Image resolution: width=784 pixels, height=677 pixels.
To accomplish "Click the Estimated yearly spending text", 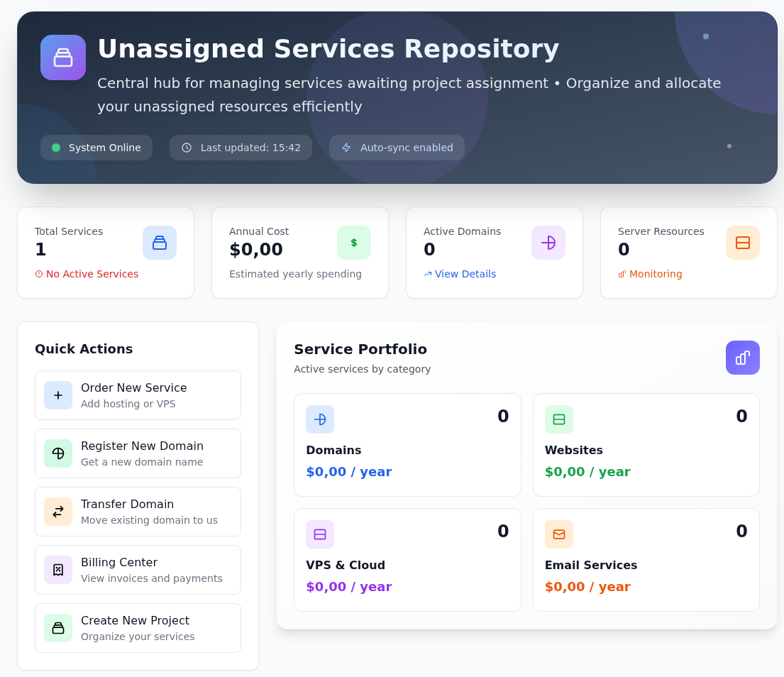I will click(x=295, y=274).
